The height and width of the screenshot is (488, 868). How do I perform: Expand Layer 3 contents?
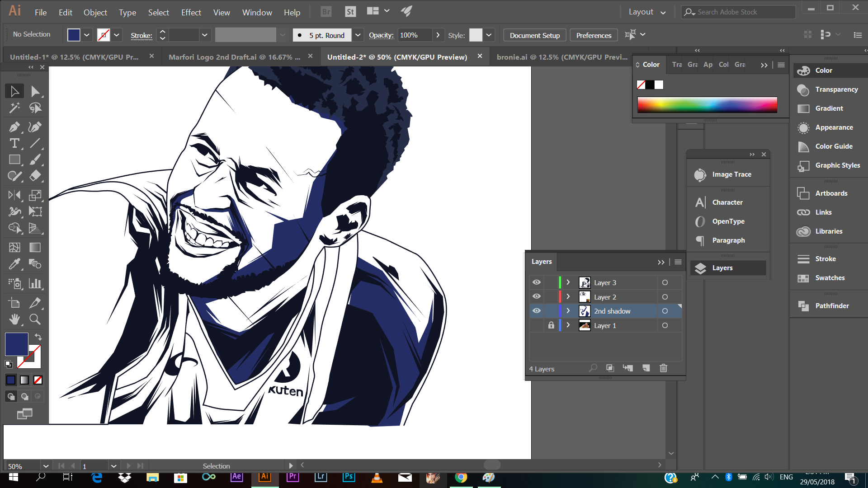[x=568, y=282]
